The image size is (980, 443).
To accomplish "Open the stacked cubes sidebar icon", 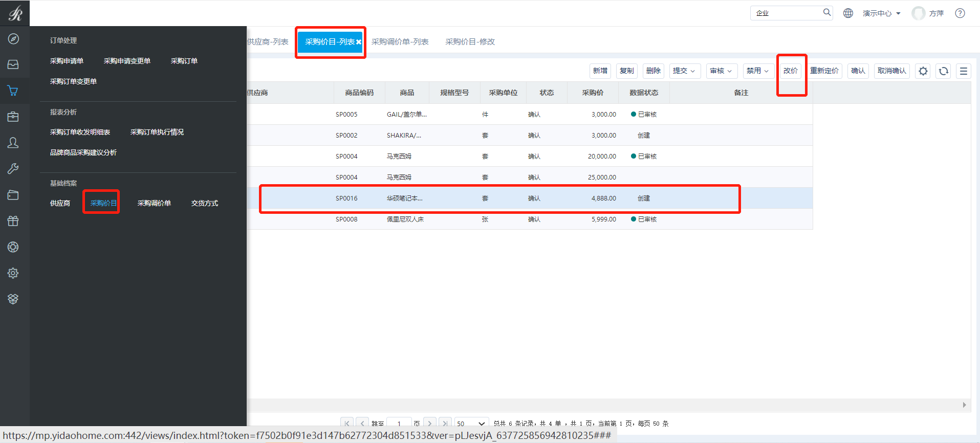I will 13,299.
